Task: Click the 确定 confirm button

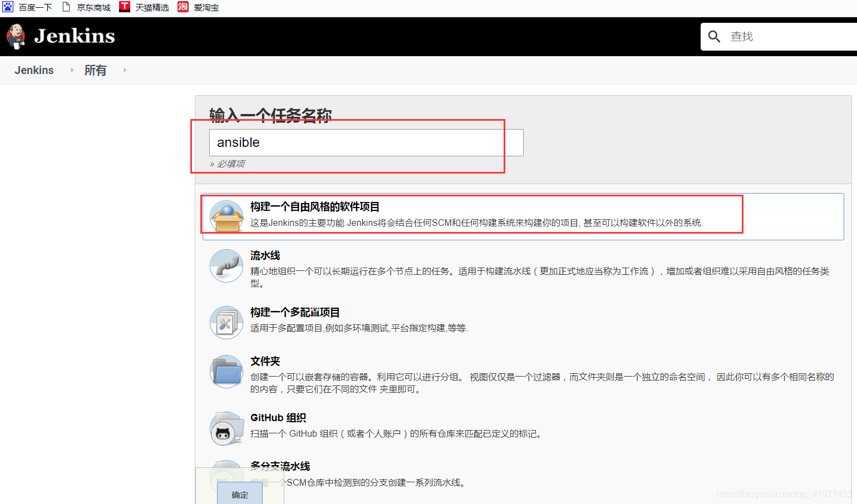Action: coord(240,494)
